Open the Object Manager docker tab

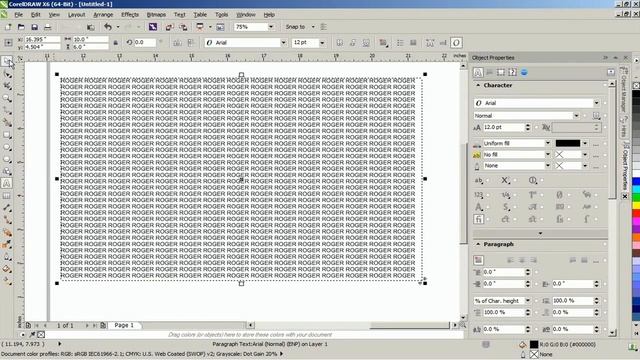[623, 90]
